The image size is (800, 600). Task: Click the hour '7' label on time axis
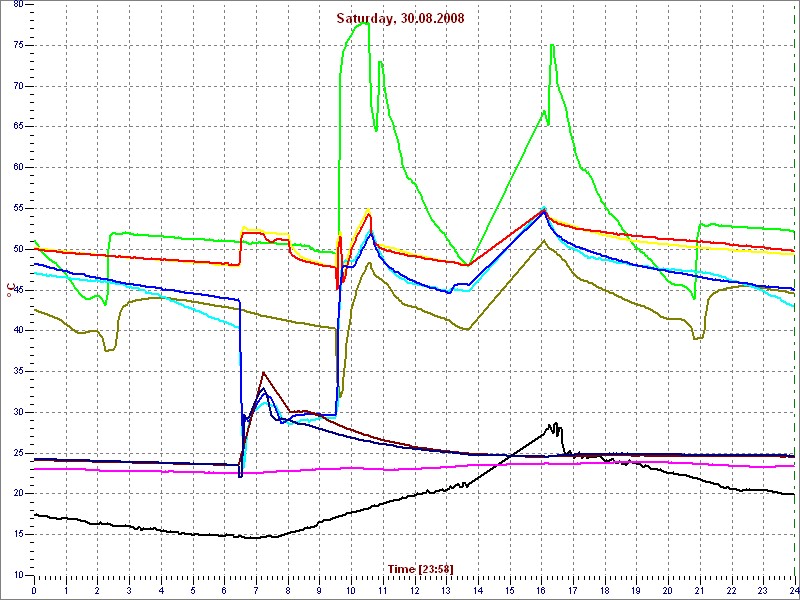256,591
